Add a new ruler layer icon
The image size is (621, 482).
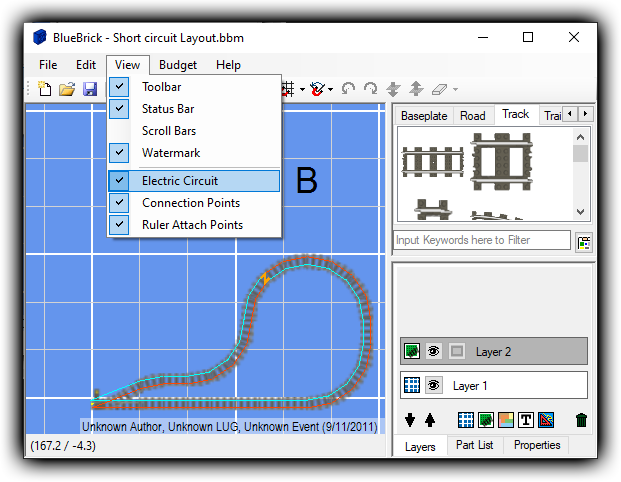(546, 420)
